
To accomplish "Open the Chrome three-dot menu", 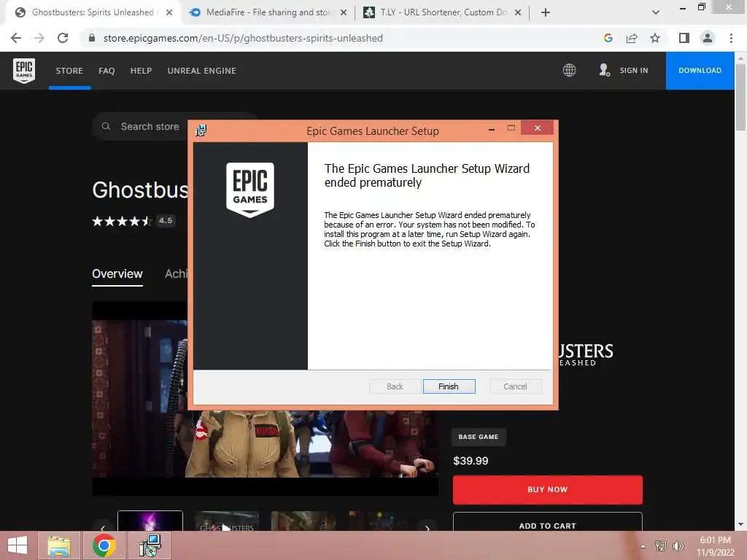I will (731, 38).
